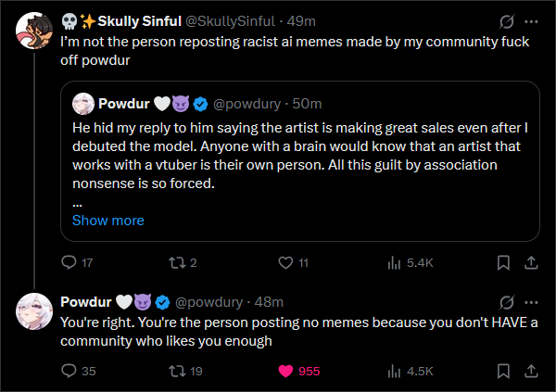This screenshot has height=392, width=556.
Task: Click Grok icon on Skully Sinful's tweet
Action: [507, 21]
